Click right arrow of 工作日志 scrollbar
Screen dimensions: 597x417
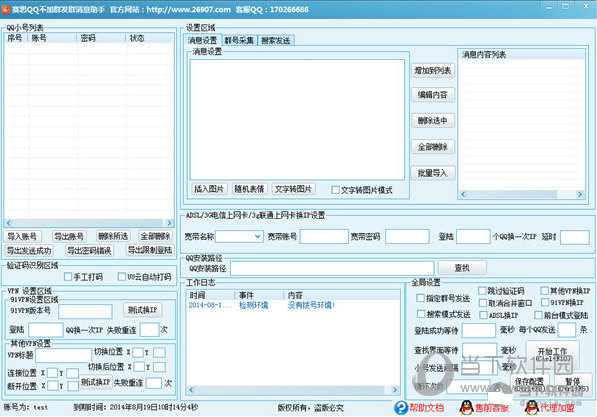click(x=395, y=390)
